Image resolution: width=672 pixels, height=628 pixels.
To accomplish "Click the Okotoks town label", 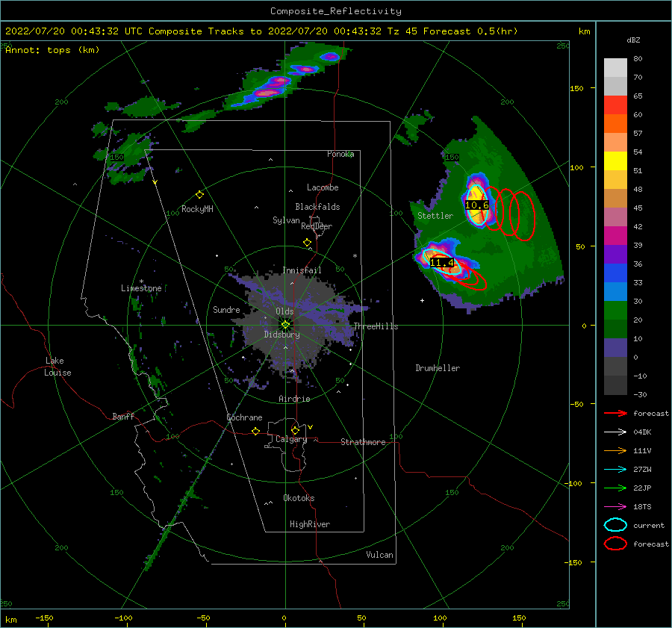I will click(299, 498).
